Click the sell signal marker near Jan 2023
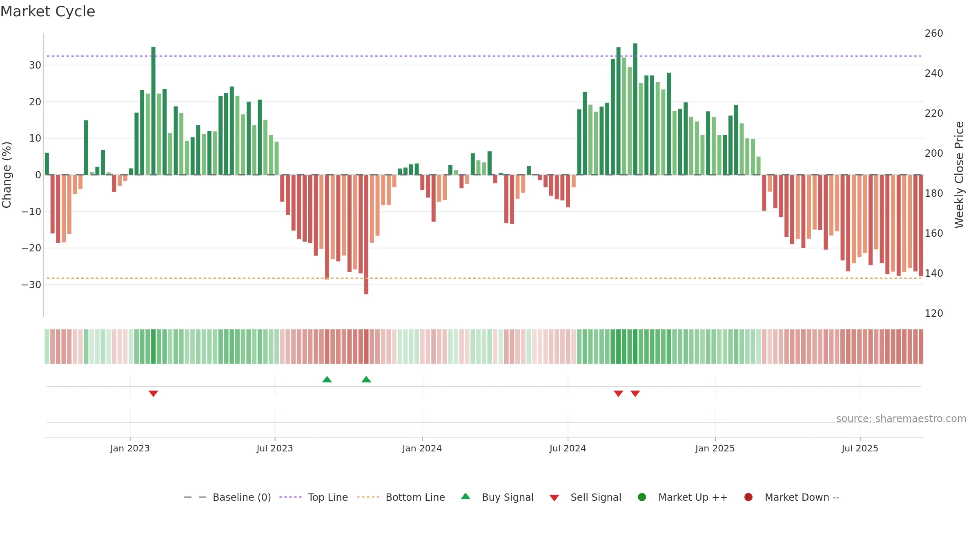 [153, 393]
